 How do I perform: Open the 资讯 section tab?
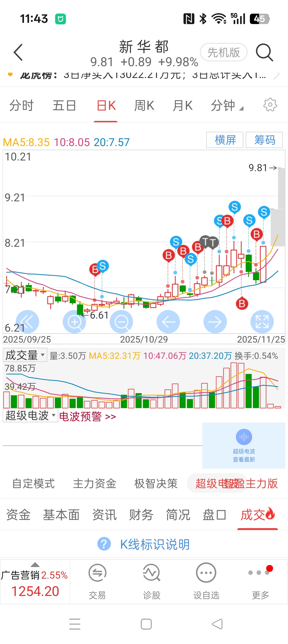click(105, 515)
